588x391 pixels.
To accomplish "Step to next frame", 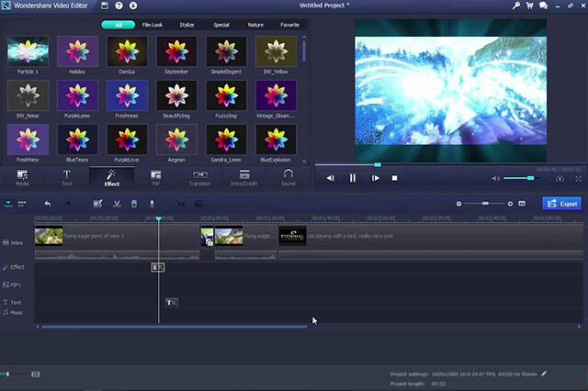I will pos(375,178).
